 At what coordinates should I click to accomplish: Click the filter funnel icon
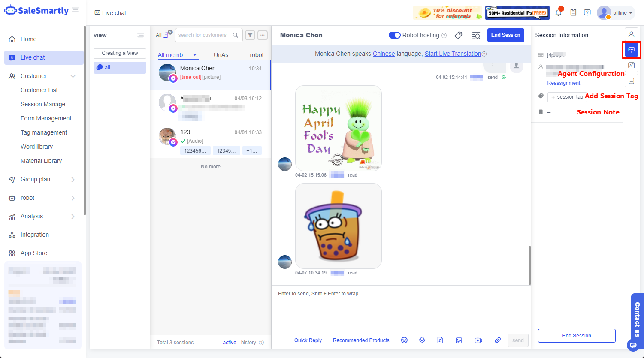click(x=250, y=35)
